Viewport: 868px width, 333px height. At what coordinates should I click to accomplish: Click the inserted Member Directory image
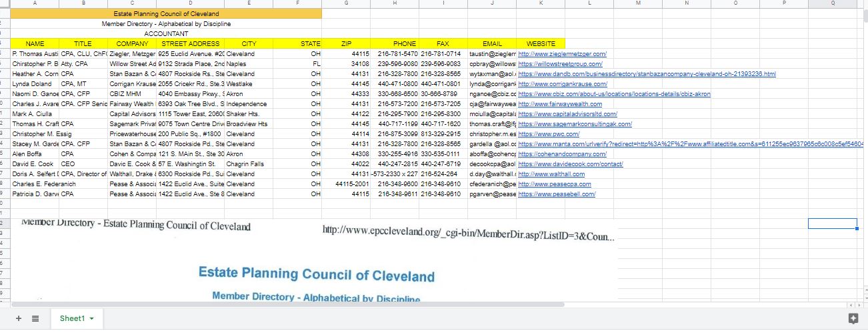tap(315, 260)
